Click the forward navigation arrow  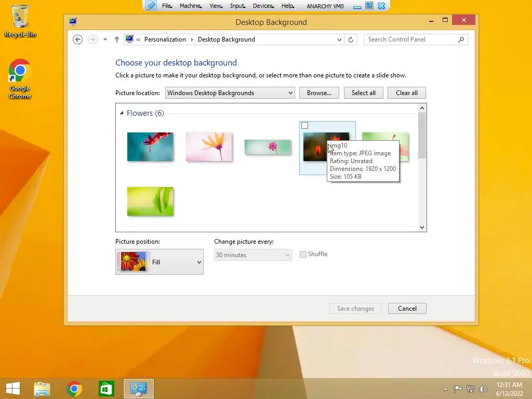(92, 39)
